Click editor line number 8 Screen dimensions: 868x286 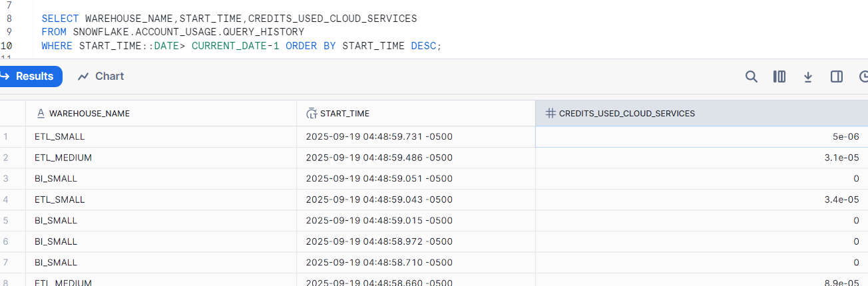point(9,19)
